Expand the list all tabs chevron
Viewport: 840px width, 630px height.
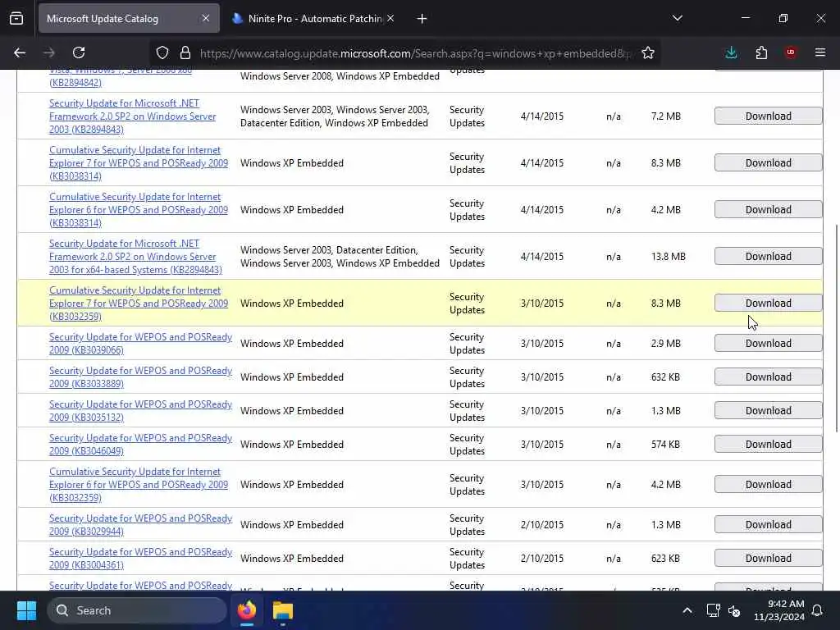point(677,18)
